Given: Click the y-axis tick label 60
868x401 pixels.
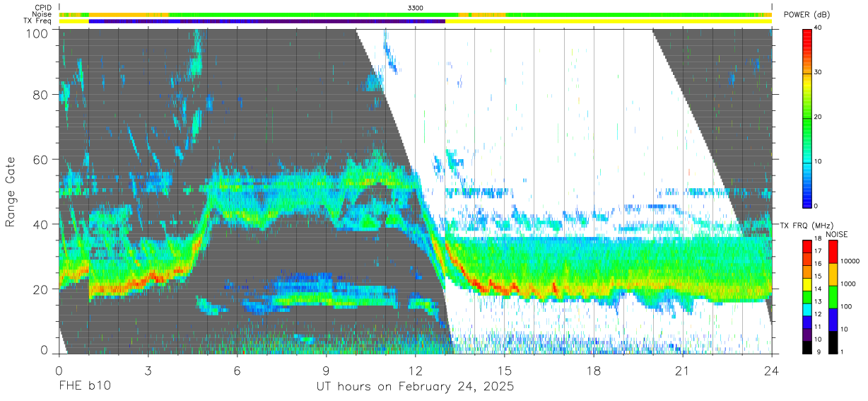Looking at the screenshot, I should pos(40,160).
